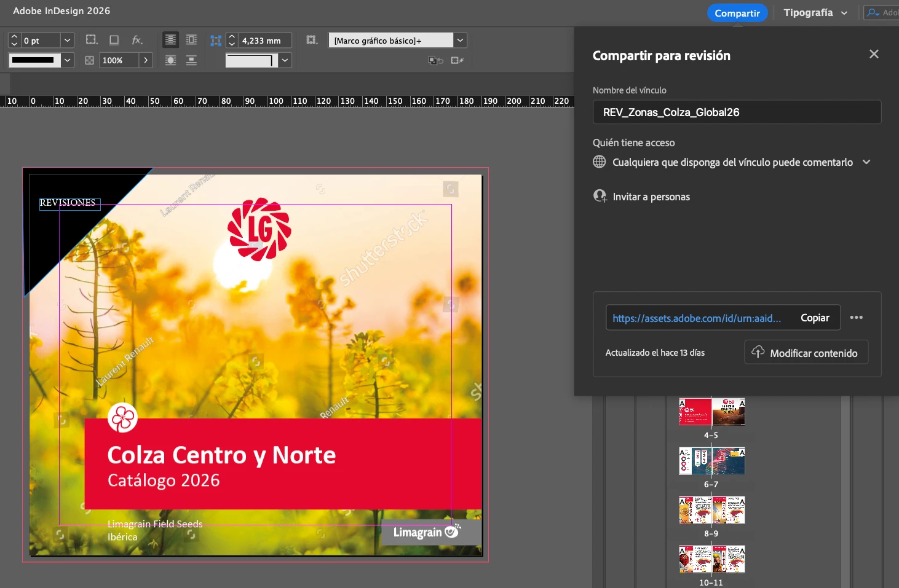
Task: Click the horizontal ruler at 100
Action: click(x=276, y=101)
